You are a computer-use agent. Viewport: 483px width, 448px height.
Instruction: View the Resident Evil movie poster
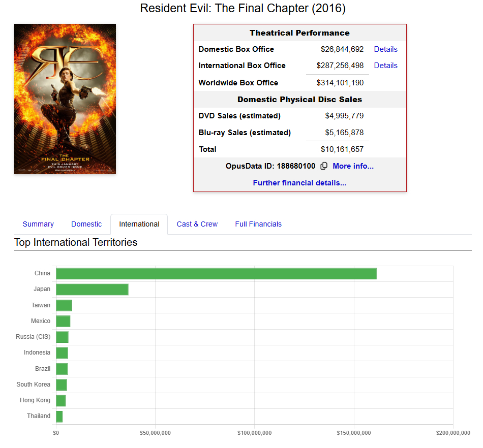click(x=65, y=99)
